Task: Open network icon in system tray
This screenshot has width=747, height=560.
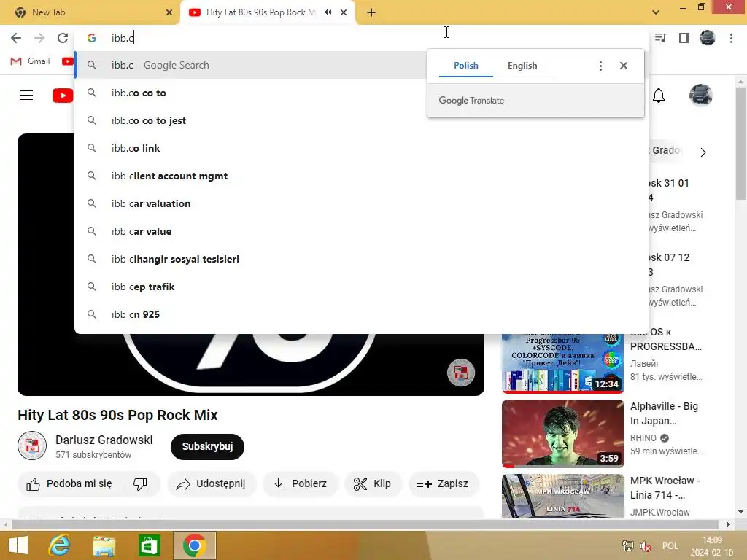Action: tap(628, 546)
